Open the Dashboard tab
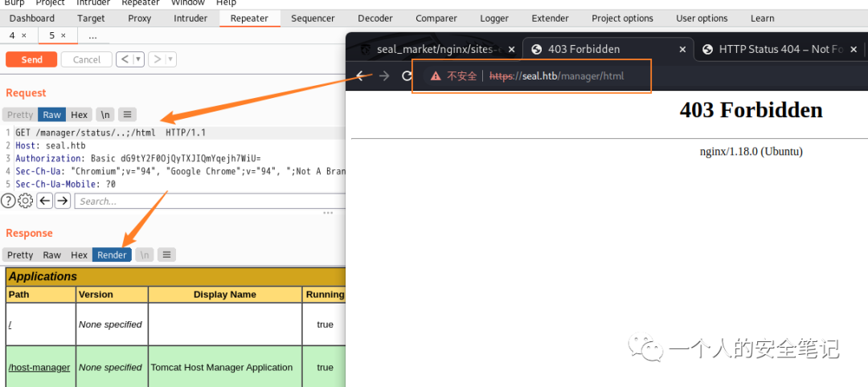 pos(32,18)
